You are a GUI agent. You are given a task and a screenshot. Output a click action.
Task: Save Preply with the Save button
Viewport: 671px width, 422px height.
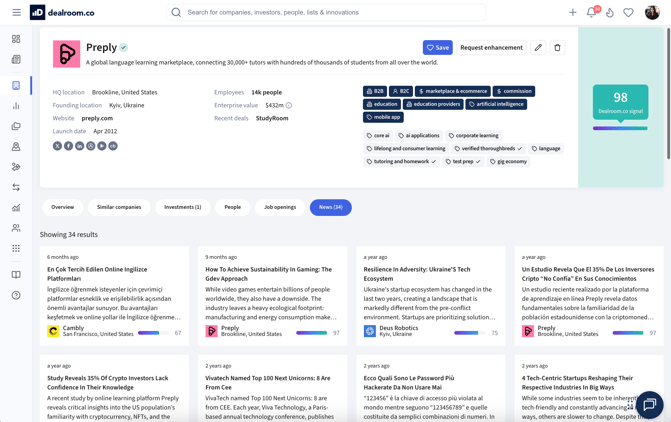437,48
